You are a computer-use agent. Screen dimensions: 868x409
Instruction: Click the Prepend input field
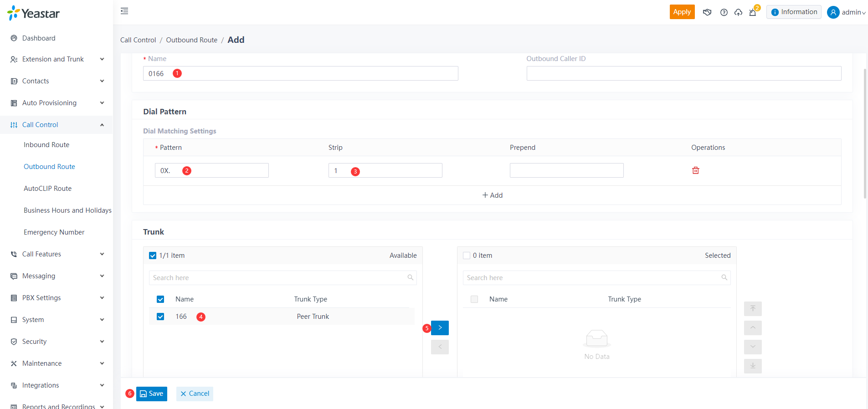(x=566, y=170)
